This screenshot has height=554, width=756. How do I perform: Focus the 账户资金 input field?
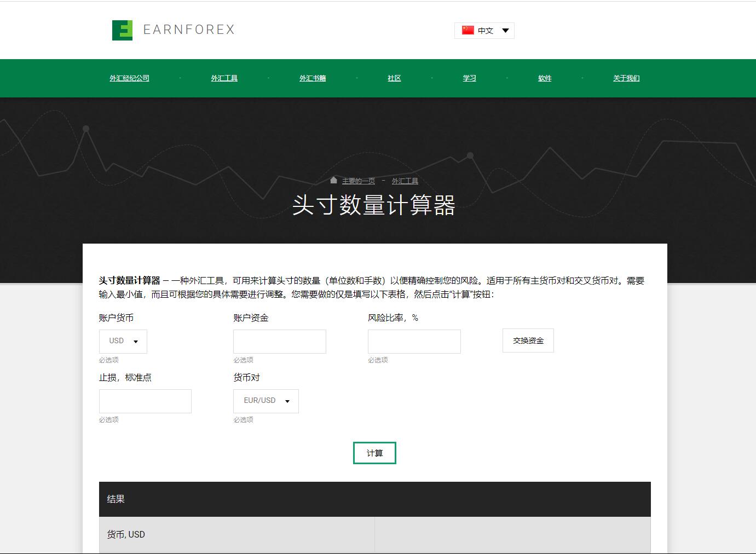coord(280,342)
